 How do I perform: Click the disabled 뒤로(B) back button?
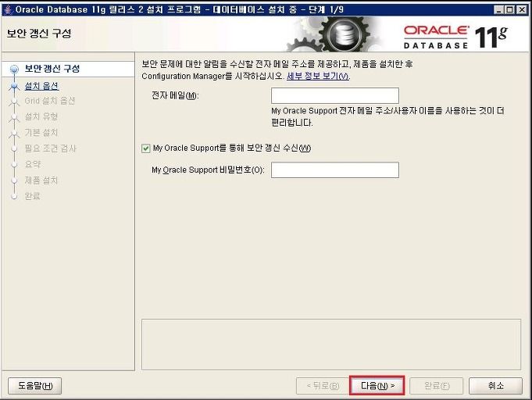(x=323, y=386)
